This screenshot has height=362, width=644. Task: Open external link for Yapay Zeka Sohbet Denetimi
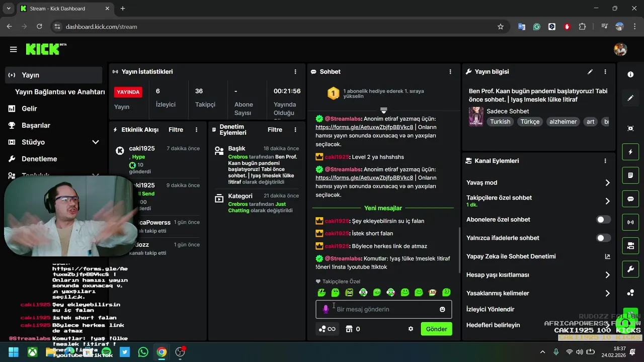click(607, 256)
